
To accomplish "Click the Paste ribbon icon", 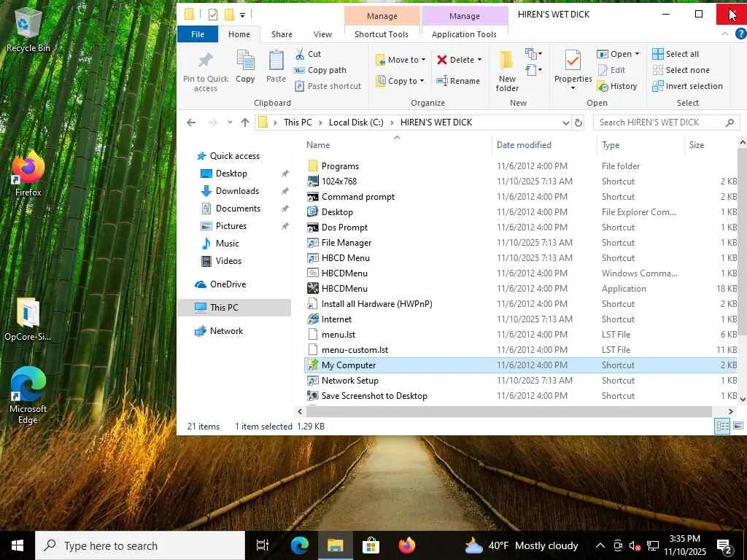I will click(276, 61).
